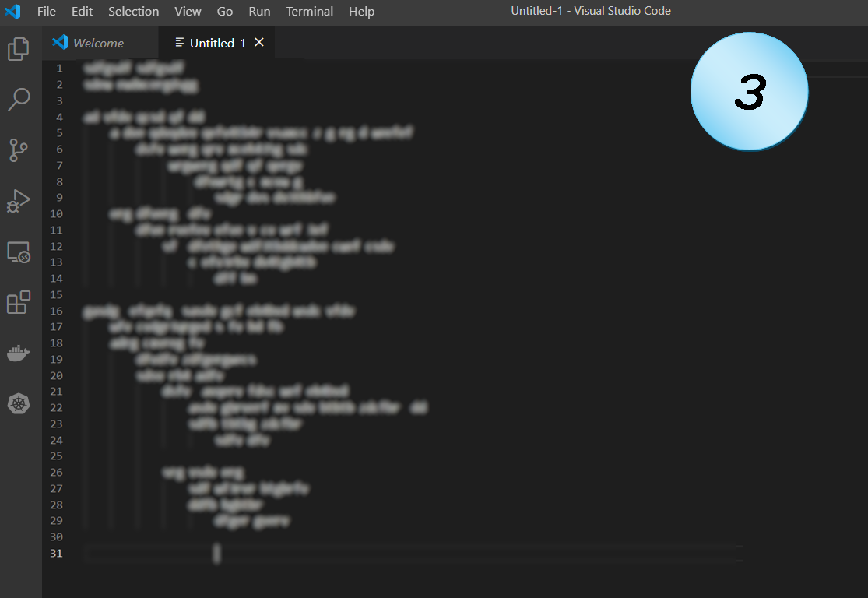Viewport: 868px width, 598px height.
Task: Open the Edit menu
Action: pyautogui.click(x=82, y=11)
